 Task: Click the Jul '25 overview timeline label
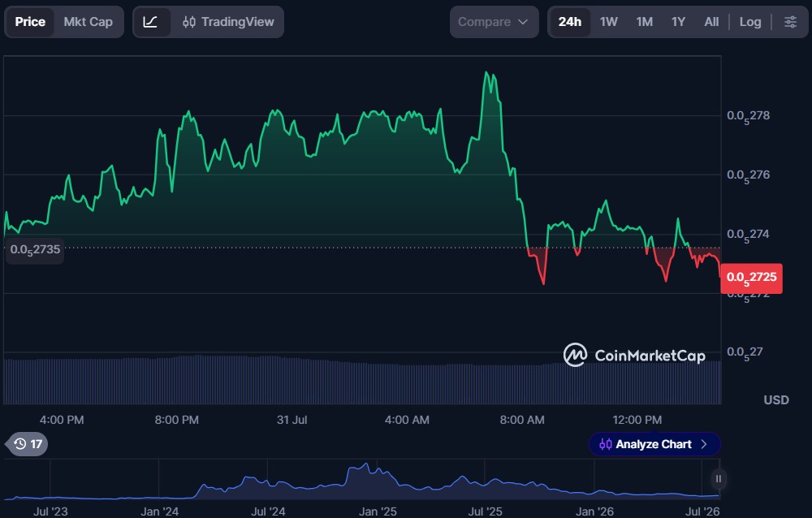(x=486, y=512)
